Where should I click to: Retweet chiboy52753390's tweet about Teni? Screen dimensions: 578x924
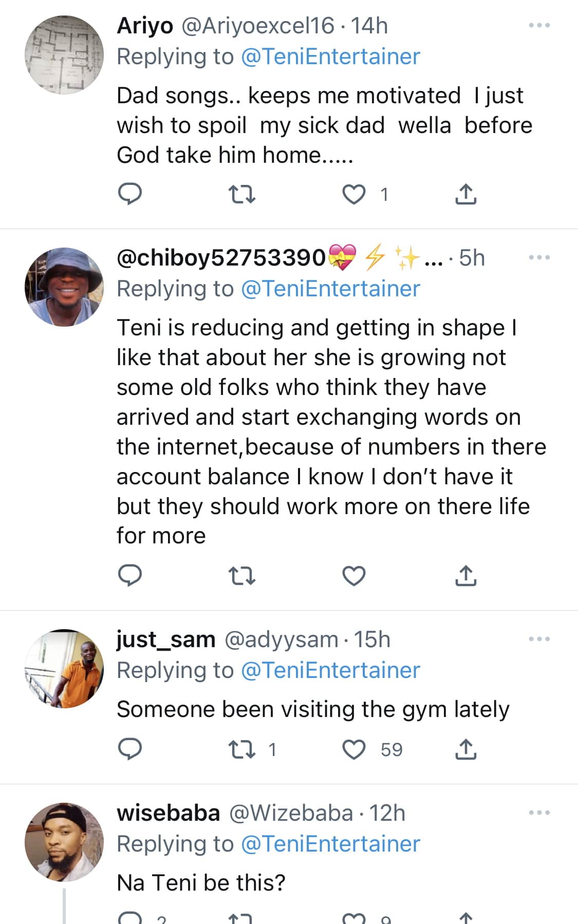241,576
